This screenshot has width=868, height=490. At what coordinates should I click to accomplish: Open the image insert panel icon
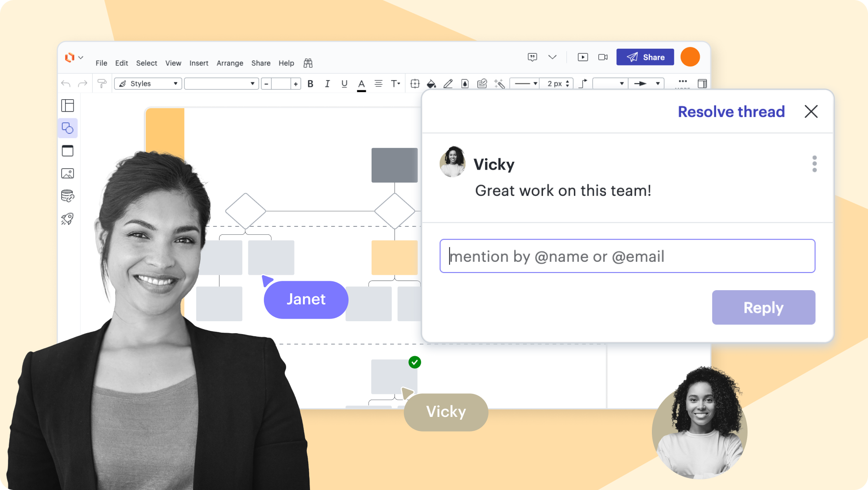[67, 173]
